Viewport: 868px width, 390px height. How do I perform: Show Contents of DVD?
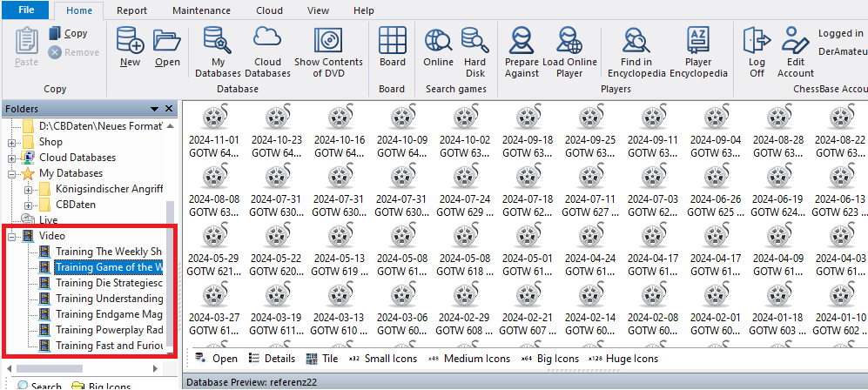(328, 52)
